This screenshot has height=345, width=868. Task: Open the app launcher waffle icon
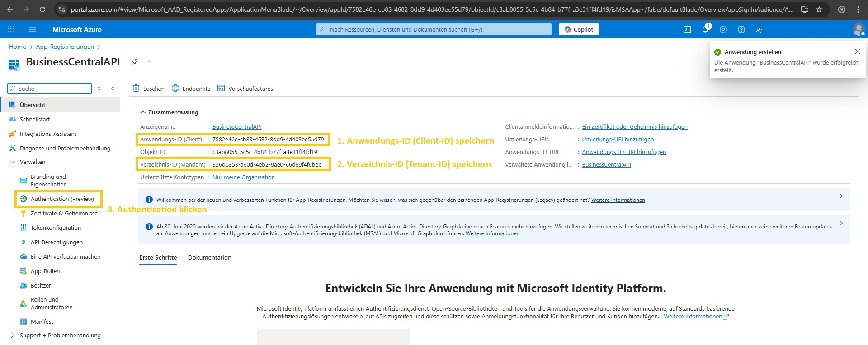(x=11, y=29)
